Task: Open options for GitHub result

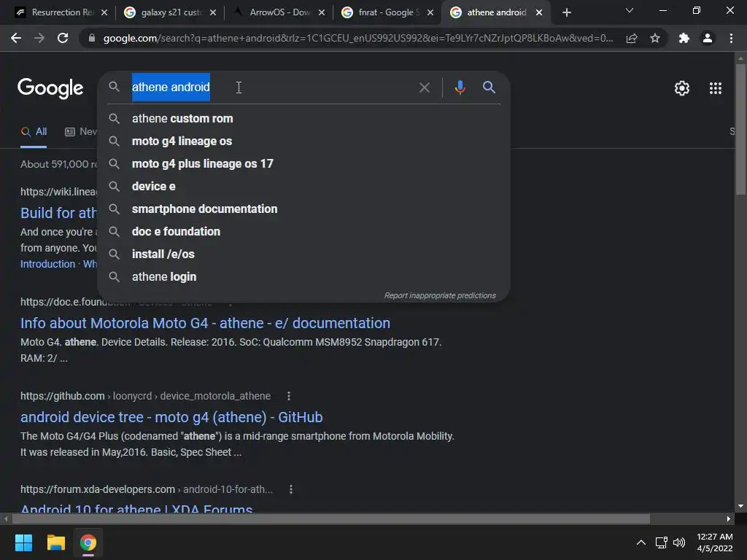Action: [x=289, y=396]
